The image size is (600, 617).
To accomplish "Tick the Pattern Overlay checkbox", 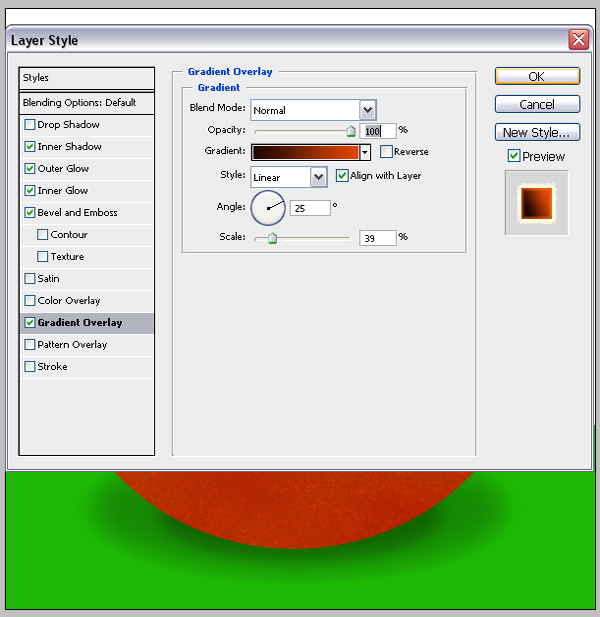I will 30,345.
